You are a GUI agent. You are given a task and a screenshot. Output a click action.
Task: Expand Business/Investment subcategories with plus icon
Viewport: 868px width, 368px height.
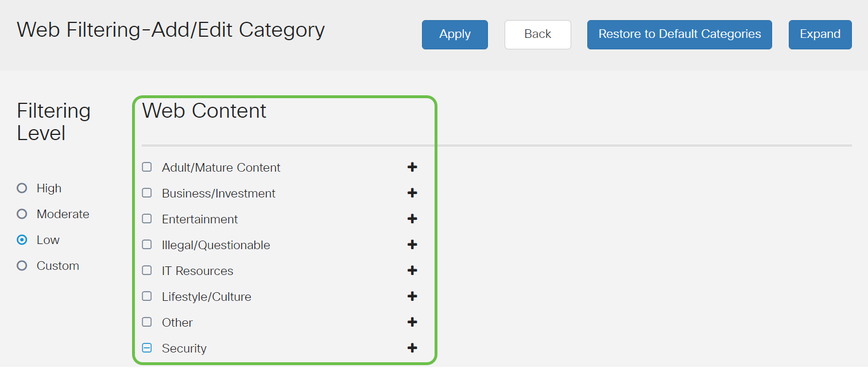click(x=412, y=193)
